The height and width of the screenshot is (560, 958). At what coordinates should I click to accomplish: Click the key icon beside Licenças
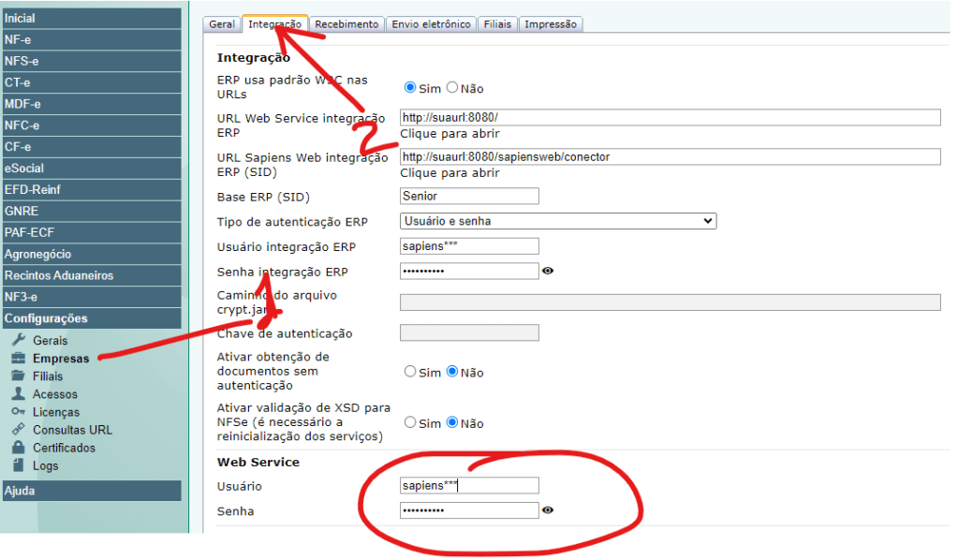tap(18, 412)
